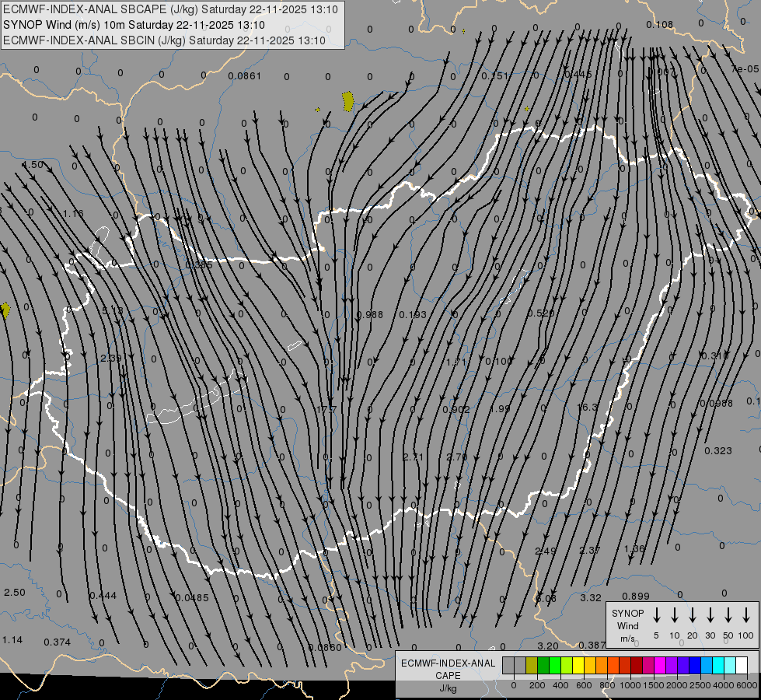The width and height of the screenshot is (761, 700).
Task: Click the 3.20 value on the map
Action: (x=549, y=646)
